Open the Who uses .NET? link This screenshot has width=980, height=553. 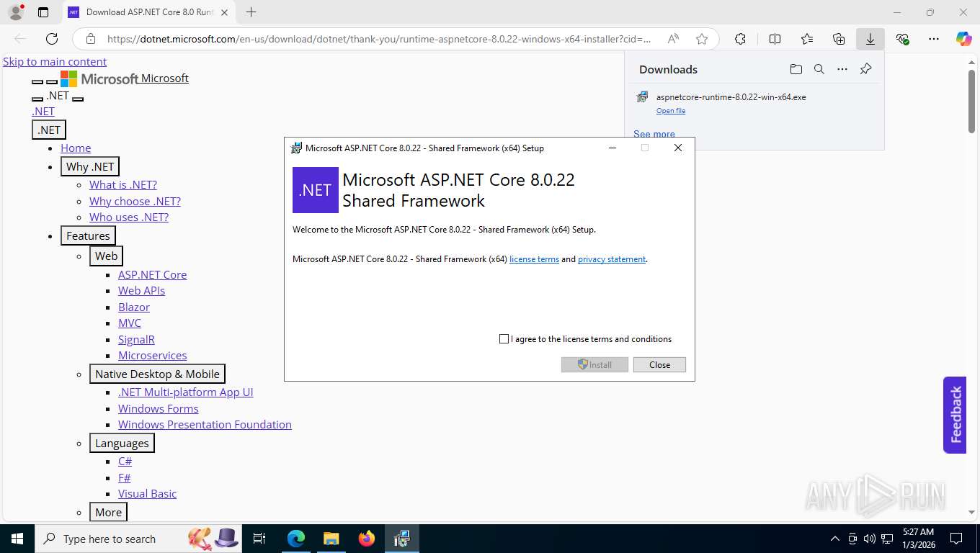click(129, 217)
